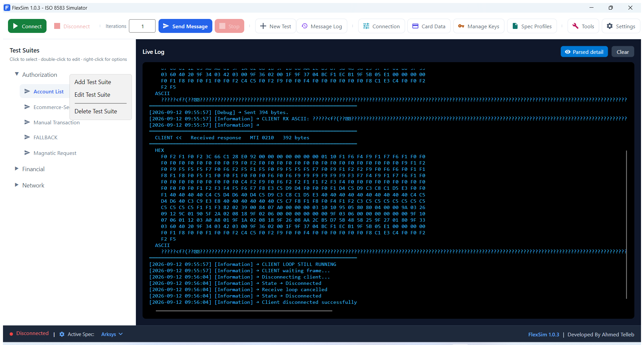Click the 'Disconnected' status bar text

(x=32, y=333)
